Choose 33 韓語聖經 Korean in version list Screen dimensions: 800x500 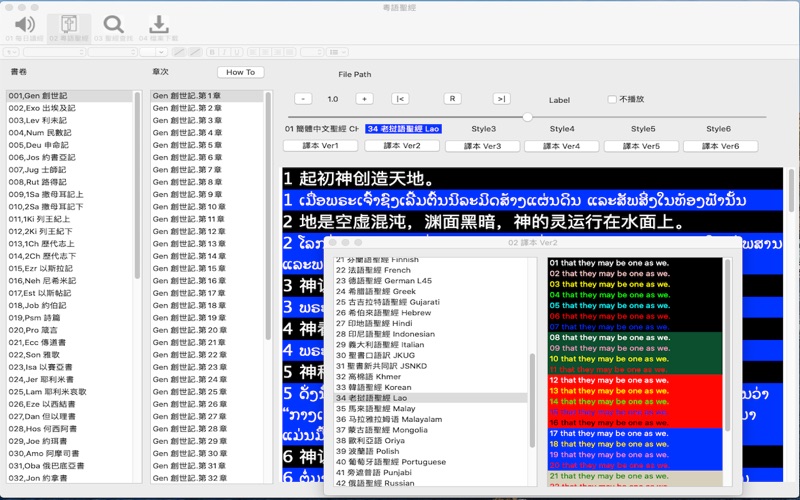click(x=376, y=387)
